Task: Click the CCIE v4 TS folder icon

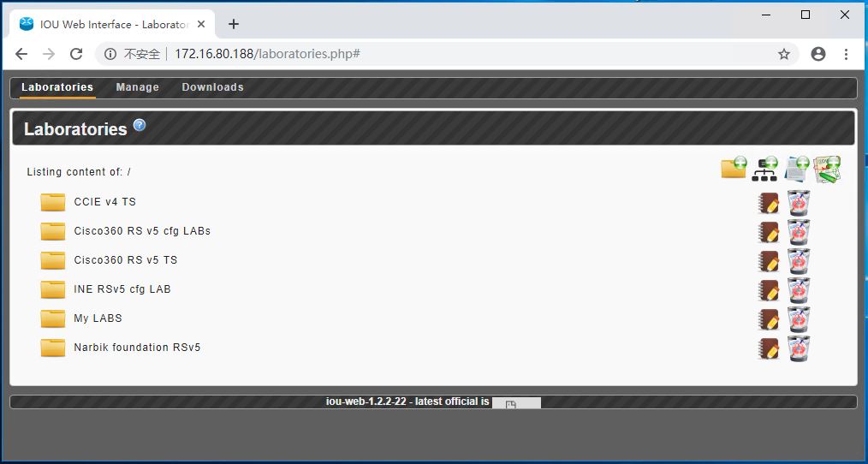Action: pos(52,202)
